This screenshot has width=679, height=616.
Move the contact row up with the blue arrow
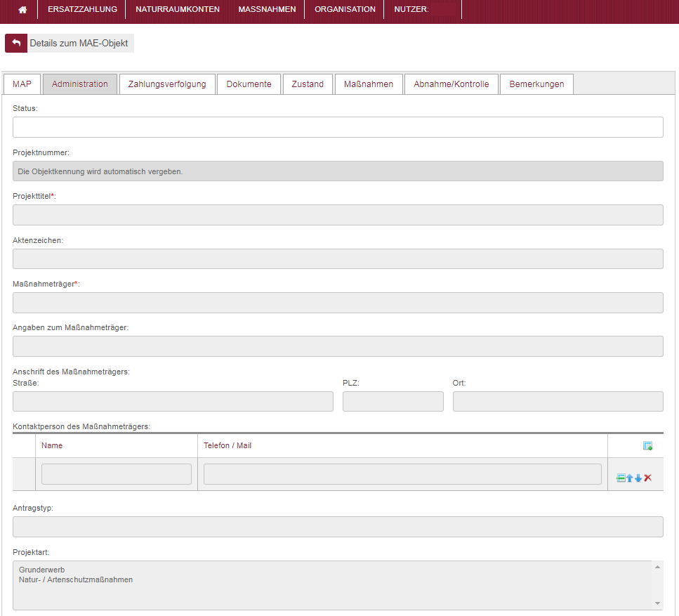(x=629, y=478)
